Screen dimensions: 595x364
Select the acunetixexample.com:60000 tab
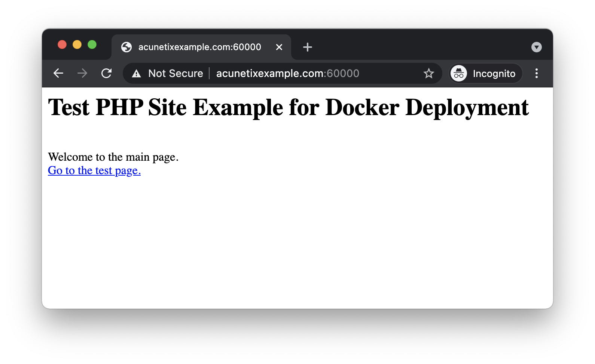[201, 47]
